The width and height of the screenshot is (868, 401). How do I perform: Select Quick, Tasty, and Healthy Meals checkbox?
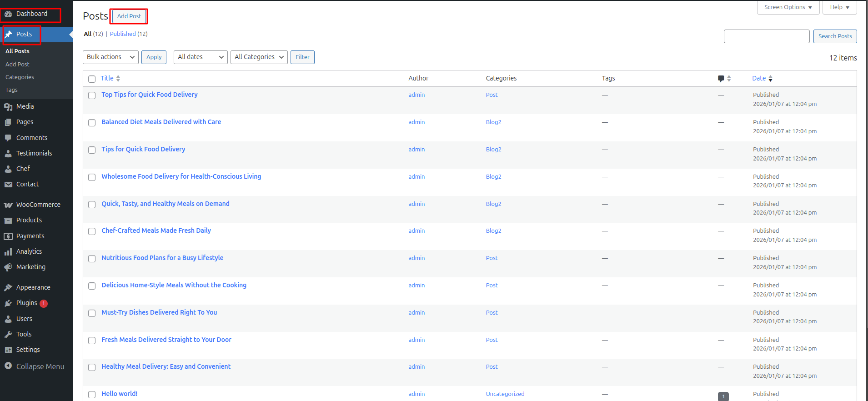92,205
